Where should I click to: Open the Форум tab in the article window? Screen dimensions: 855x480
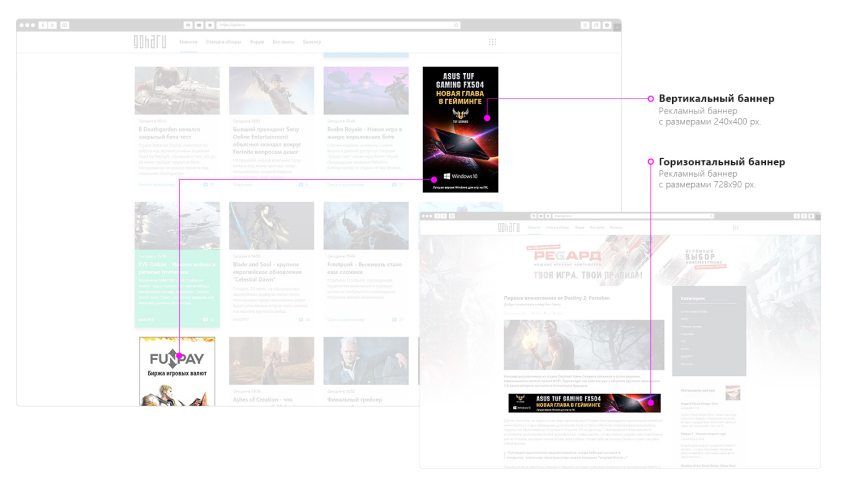[580, 227]
